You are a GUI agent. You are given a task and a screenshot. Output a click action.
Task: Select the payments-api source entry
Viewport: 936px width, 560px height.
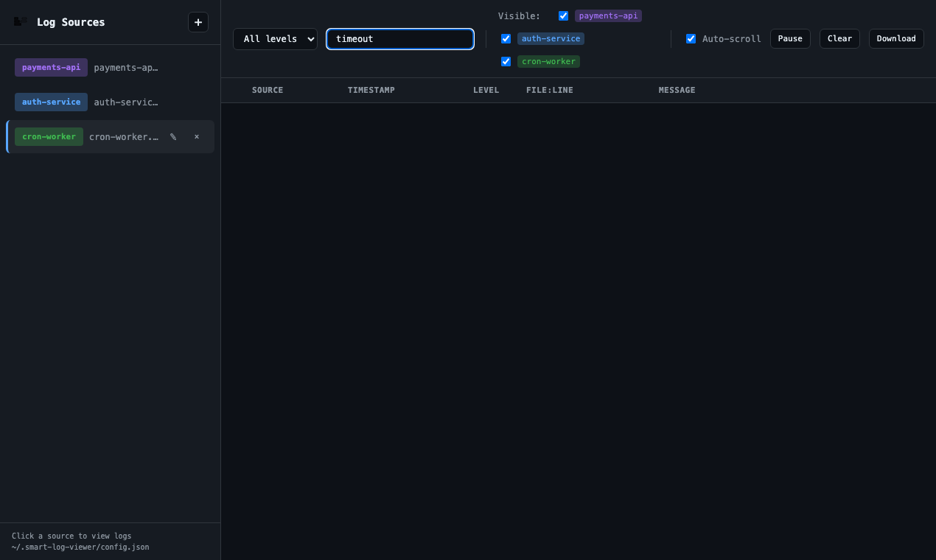coord(109,67)
